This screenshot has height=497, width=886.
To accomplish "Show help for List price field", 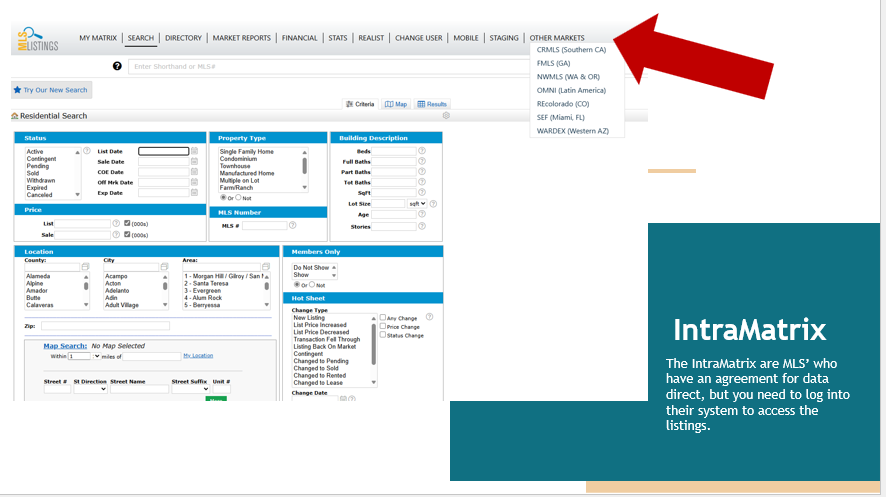I will click(x=116, y=224).
